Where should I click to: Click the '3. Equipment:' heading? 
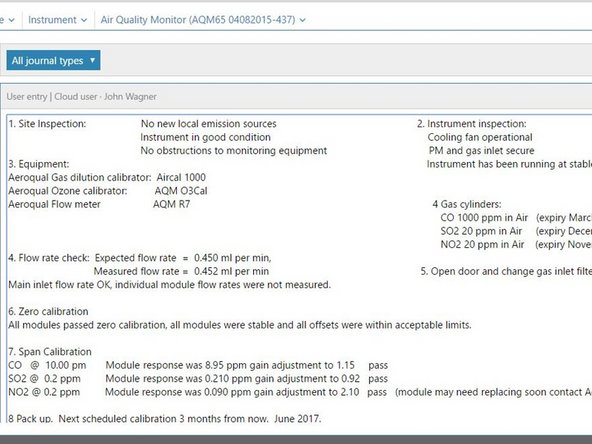[x=39, y=164]
